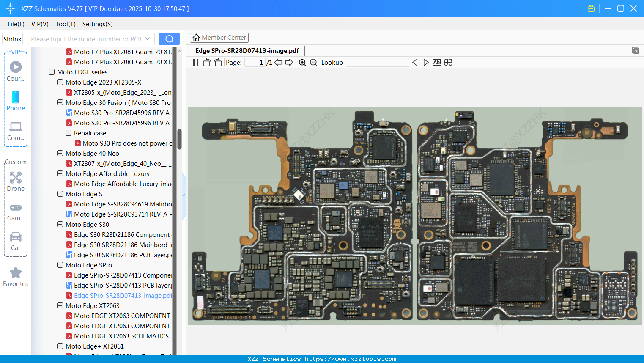Toggle the Abi match-case option
This screenshot has width=644, height=363.
click(x=437, y=63)
